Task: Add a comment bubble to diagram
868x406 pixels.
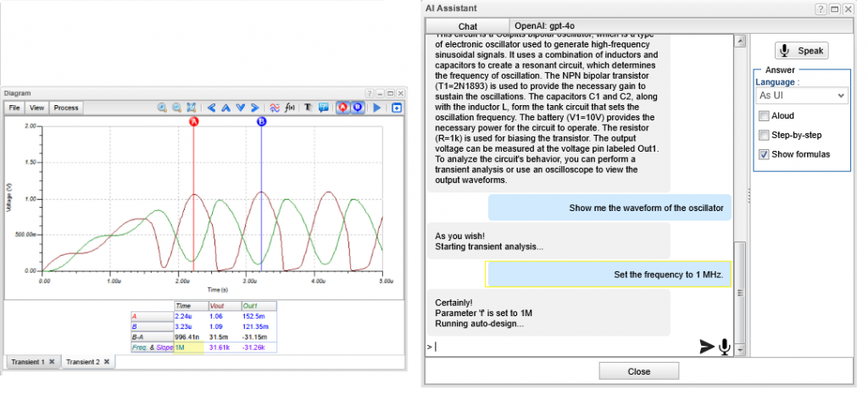Action: click(323, 108)
